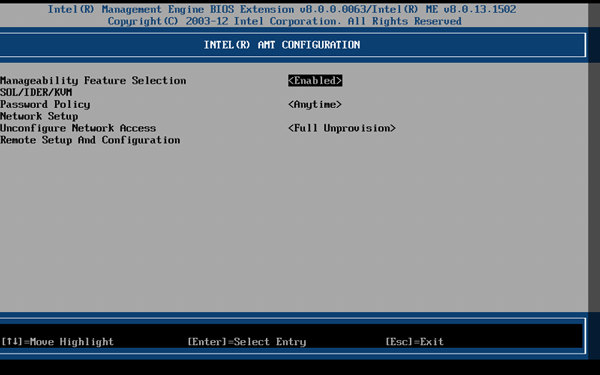
Task: Open the Network Setup submenu
Action: [x=39, y=116]
